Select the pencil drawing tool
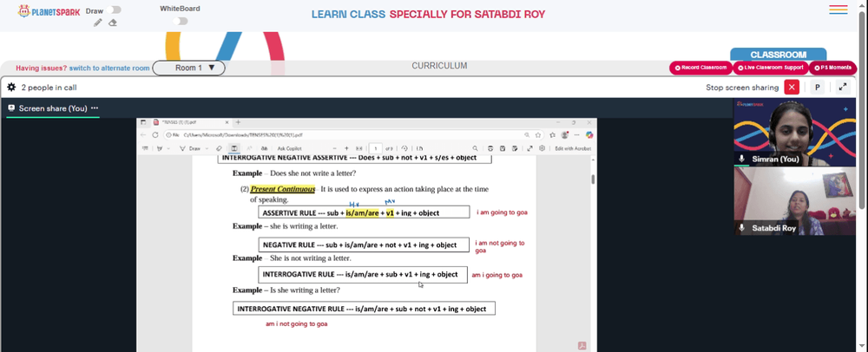Screen dimensions: 868x352 (x=98, y=23)
